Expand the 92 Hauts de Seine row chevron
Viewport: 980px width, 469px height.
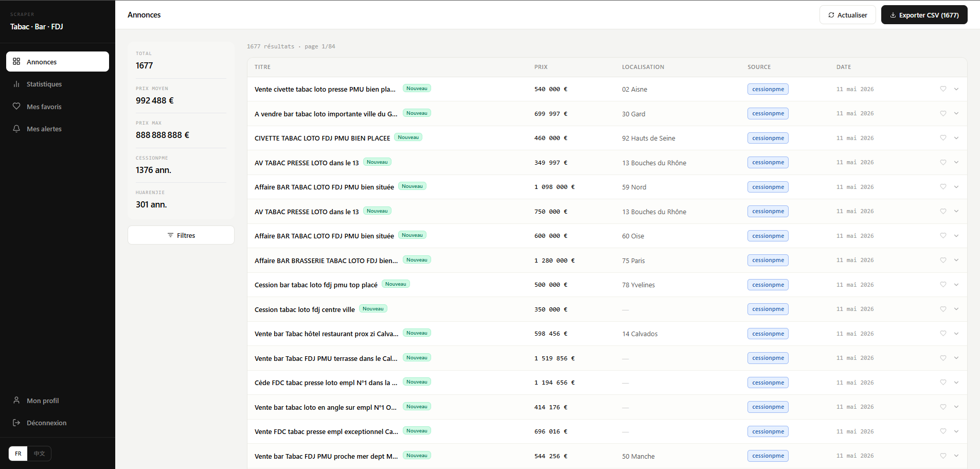point(956,138)
